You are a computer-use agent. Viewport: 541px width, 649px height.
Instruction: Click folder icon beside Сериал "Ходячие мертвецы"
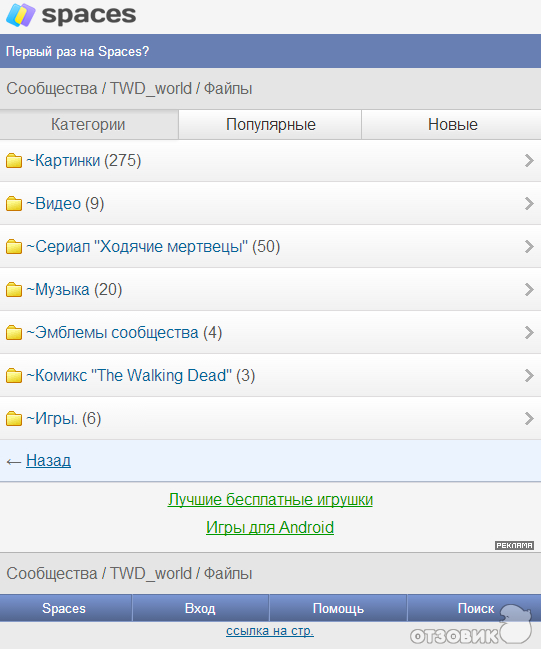coord(14,247)
